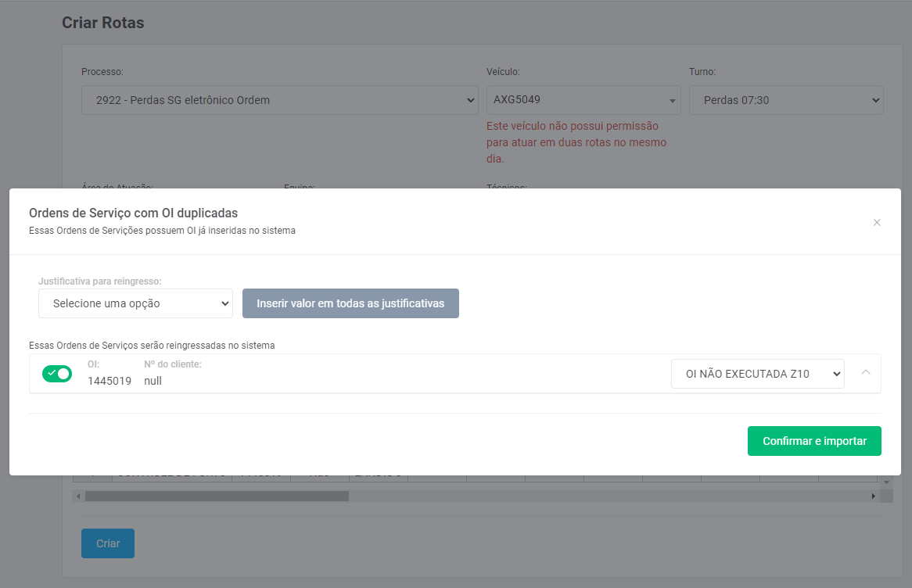Click the red vehicle permission warning
912x588 pixels.
point(575,142)
